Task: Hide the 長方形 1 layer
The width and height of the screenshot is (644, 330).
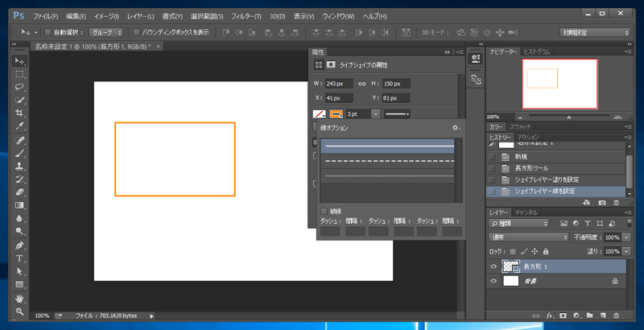Action: pyautogui.click(x=493, y=266)
